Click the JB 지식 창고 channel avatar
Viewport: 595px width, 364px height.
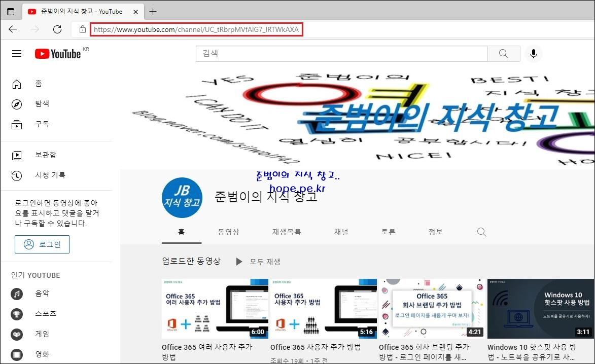click(182, 198)
